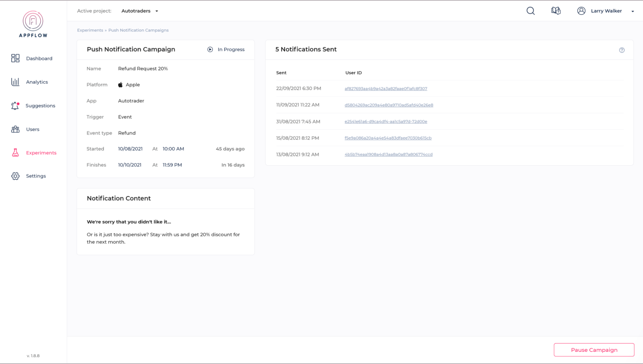The image size is (643, 364).
Task: Click the In Progress status indicator
Action: click(x=226, y=49)
